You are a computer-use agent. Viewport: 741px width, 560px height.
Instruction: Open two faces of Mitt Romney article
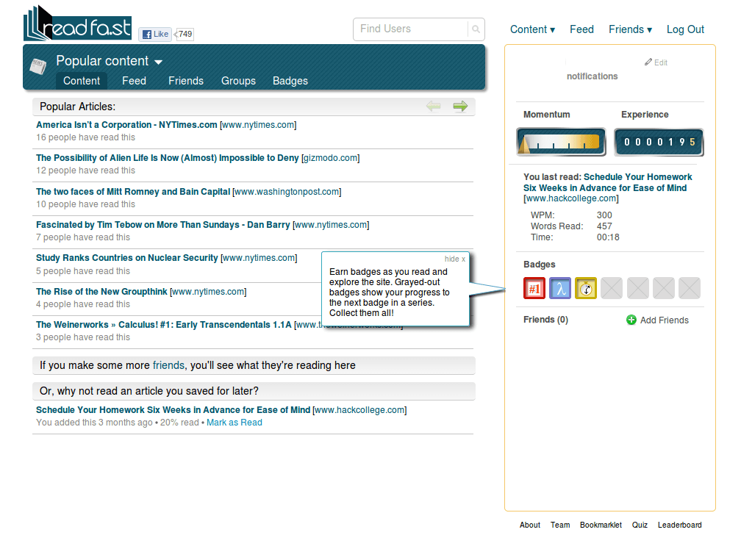(x=133, y=191)
